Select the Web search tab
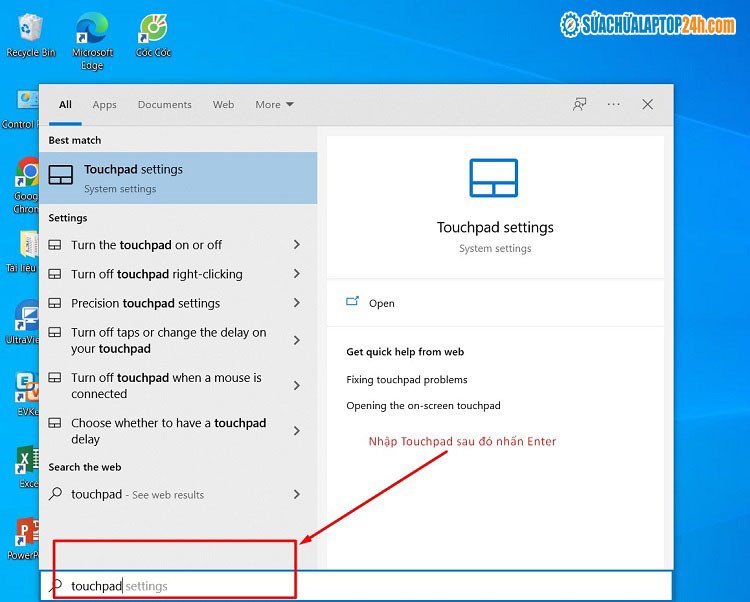The image size is (750, 602). [223, 104]
